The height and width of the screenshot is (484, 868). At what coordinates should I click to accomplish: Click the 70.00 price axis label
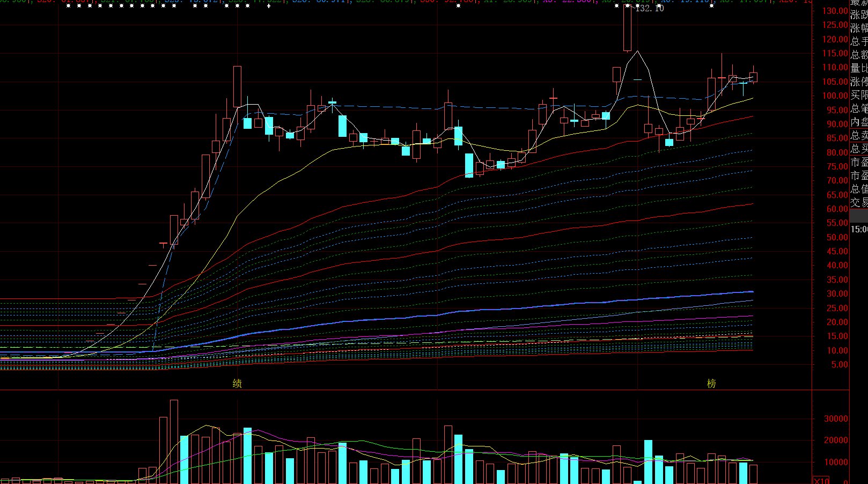pyautogui.click(x=837, y=181)
